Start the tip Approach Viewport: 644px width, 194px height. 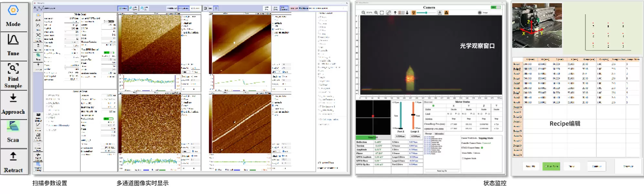13,104
